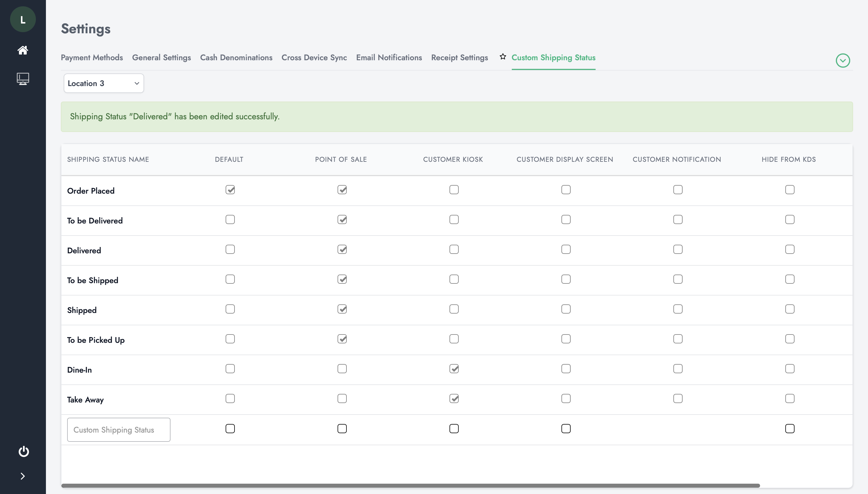Uncheck Point of Sale for To be Shipped
Screen dimensions: 868x494
click(x=342, y=279)
